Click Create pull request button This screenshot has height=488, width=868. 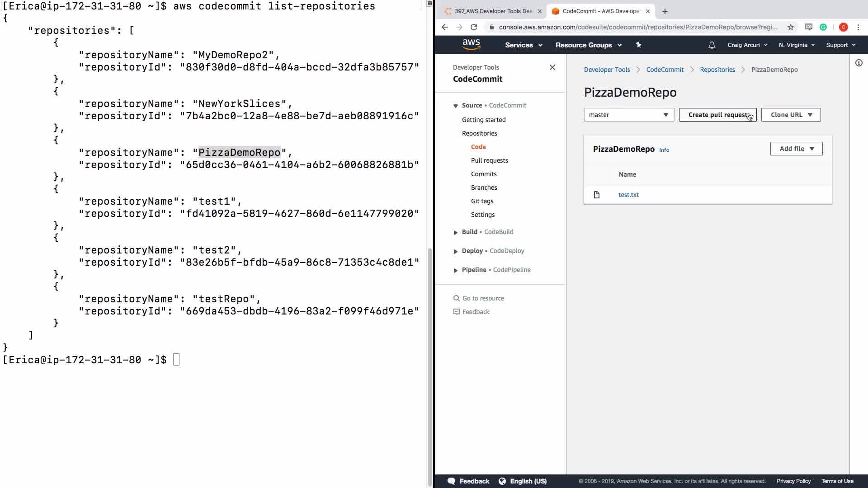(x=717, y=115)
